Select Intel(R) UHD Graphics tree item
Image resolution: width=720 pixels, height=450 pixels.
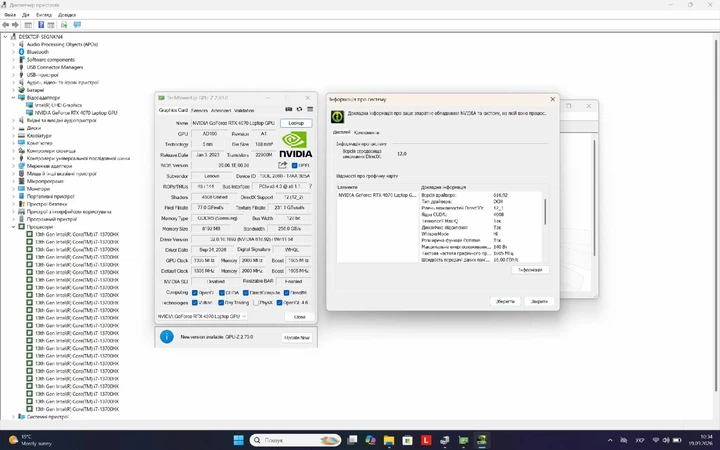(58, 105)
